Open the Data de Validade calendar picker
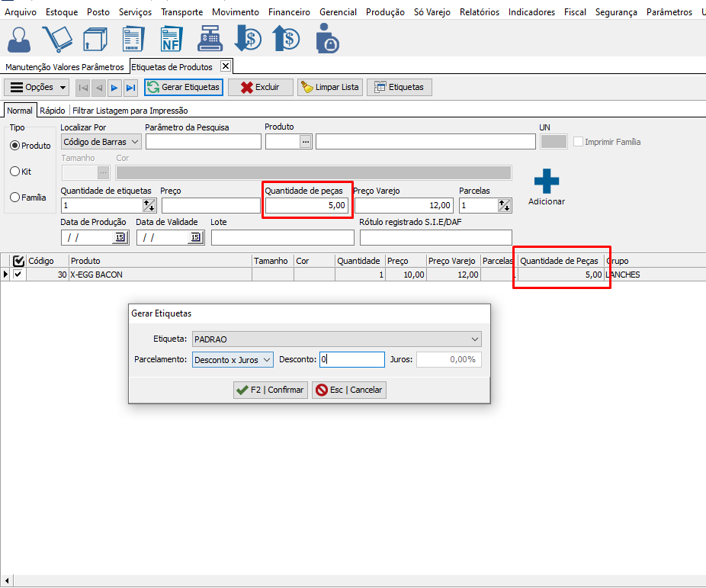This screenshot has height=588, width=706. [195, 238]
